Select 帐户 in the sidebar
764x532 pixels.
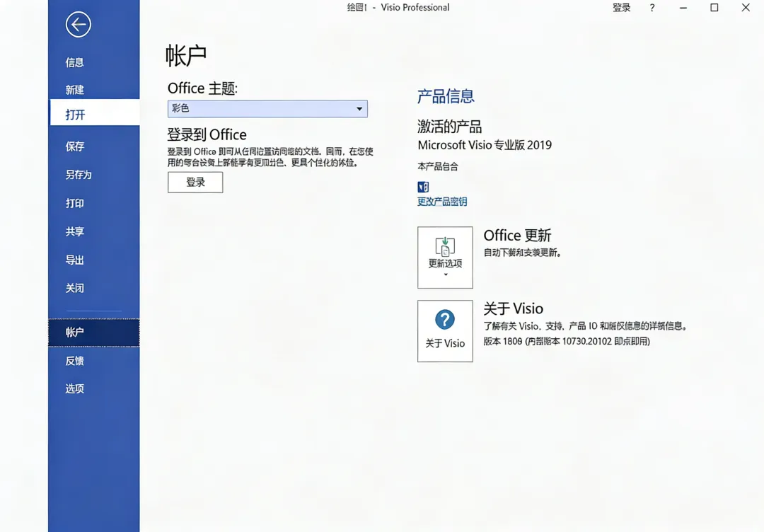pyautogui.click(x=93, y=332)
